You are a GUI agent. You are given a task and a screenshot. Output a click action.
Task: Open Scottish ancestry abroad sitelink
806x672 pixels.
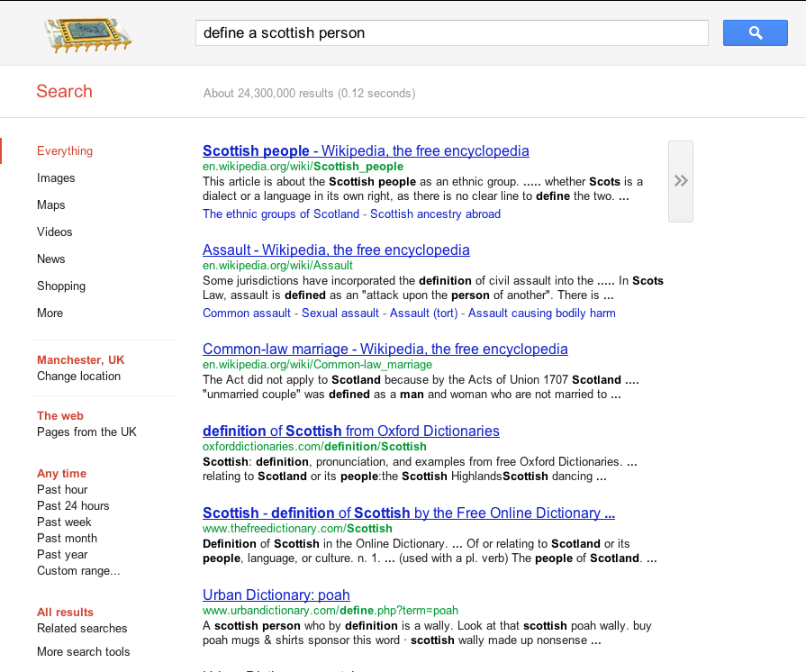tap(435, 213)
